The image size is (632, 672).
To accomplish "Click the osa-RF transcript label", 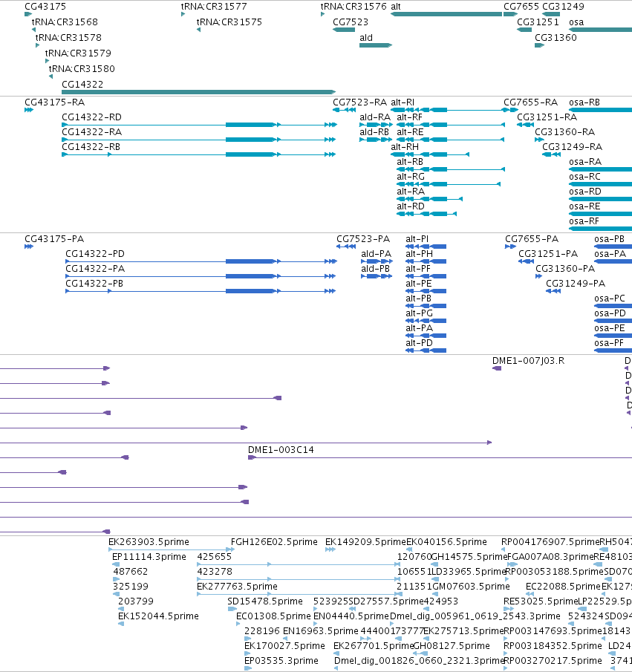I will [584, 221].
